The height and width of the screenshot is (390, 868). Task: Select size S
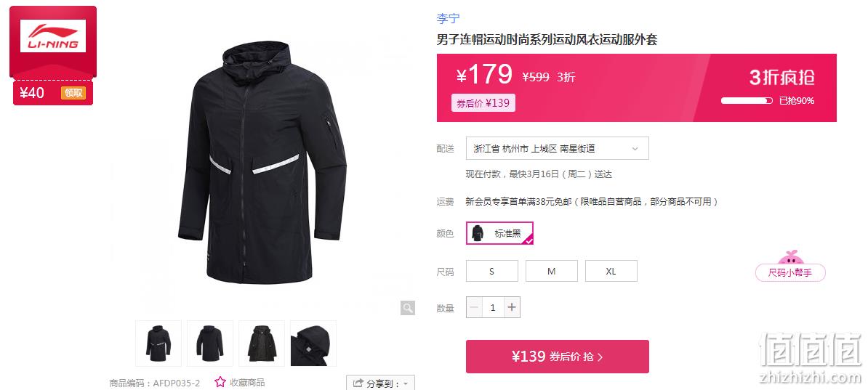[x=492, y=271]
